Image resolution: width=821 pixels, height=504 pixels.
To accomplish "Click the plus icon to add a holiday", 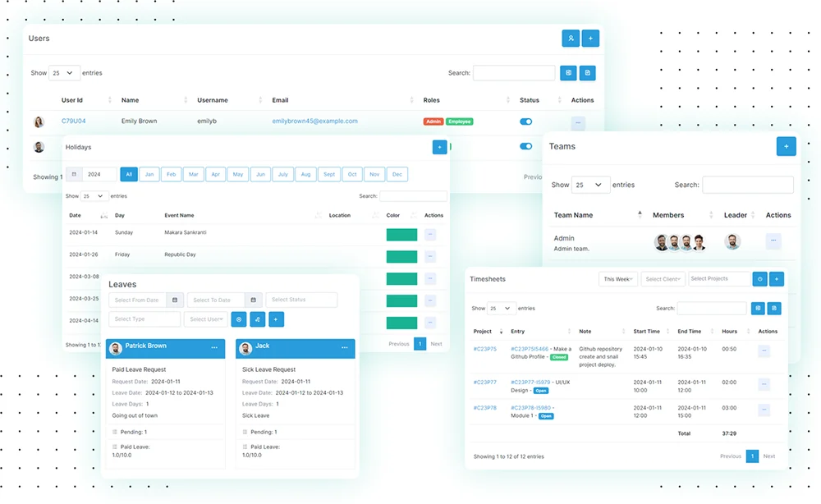I will point(439,147).
